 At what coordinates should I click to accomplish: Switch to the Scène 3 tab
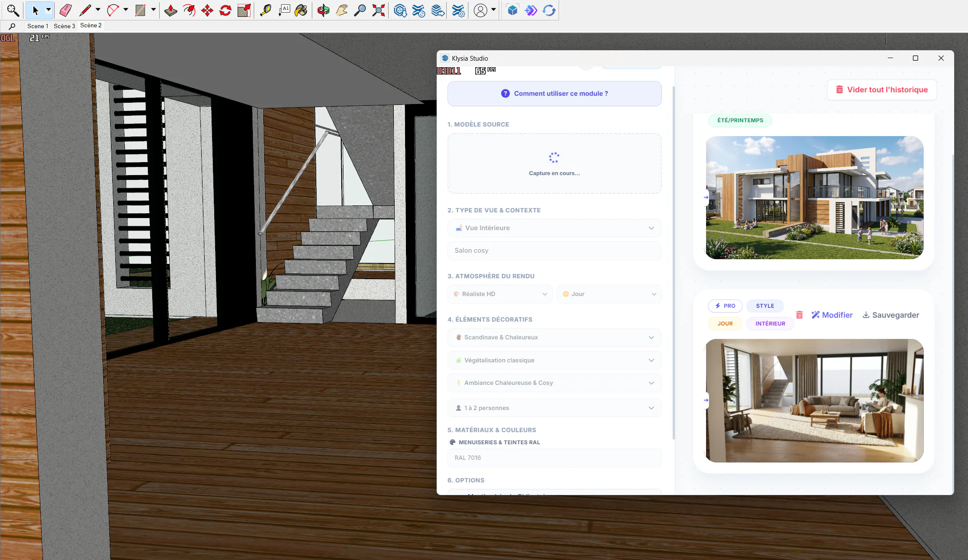pyautogui.click(x=64, y=26)
